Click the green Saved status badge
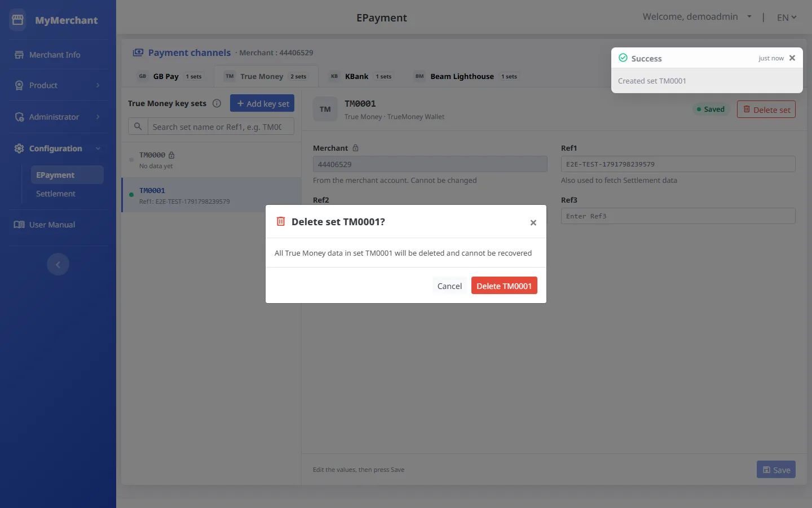This screenshot has width=812, height=508. [x=710, y=110]
